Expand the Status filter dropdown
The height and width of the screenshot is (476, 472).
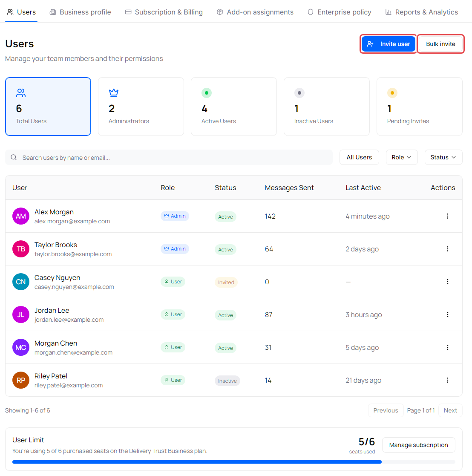click(443, 157)
